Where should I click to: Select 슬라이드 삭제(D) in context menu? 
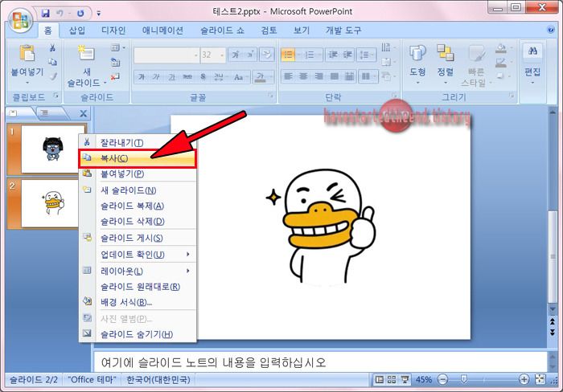(138, 222)
